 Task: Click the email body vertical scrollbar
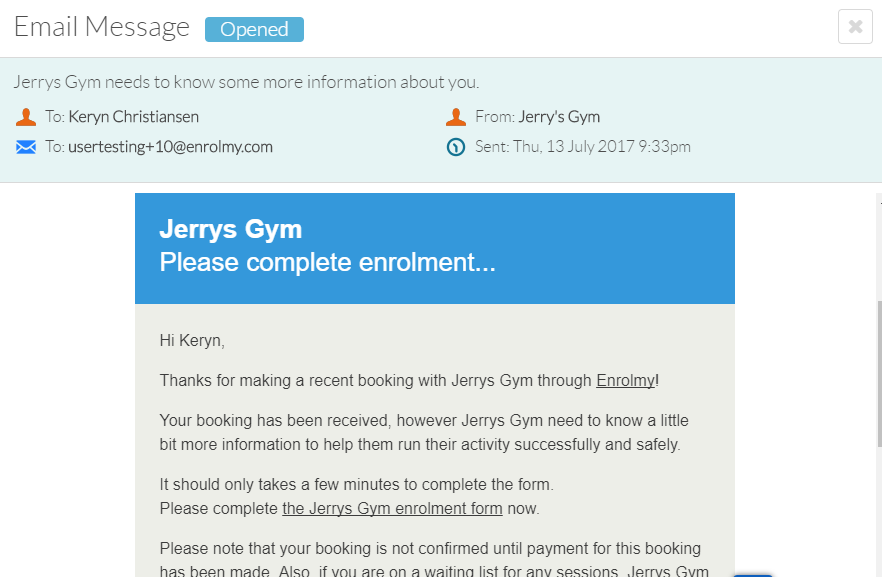(x=879, y=374)
